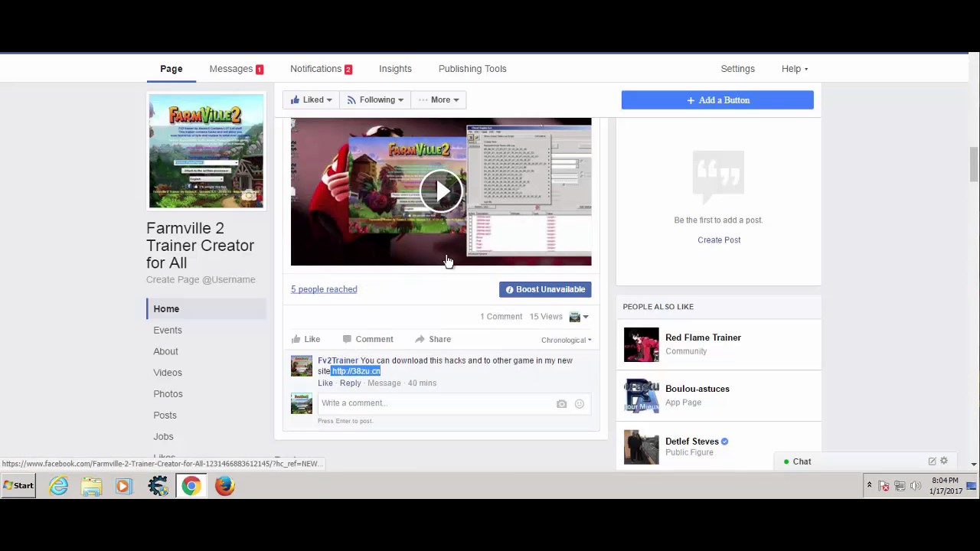Open Posts in page sidebar
The height and width of the screenshot is (551, 980).
[165, 415]
